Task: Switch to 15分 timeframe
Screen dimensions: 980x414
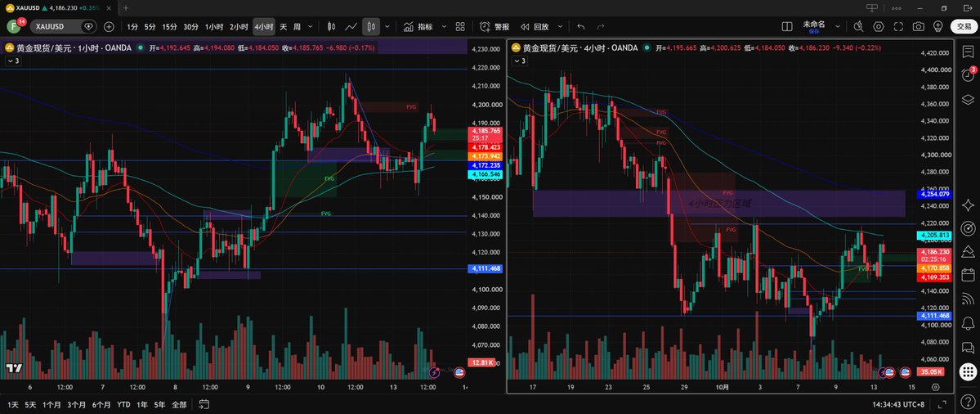Action: click(169, 27)
